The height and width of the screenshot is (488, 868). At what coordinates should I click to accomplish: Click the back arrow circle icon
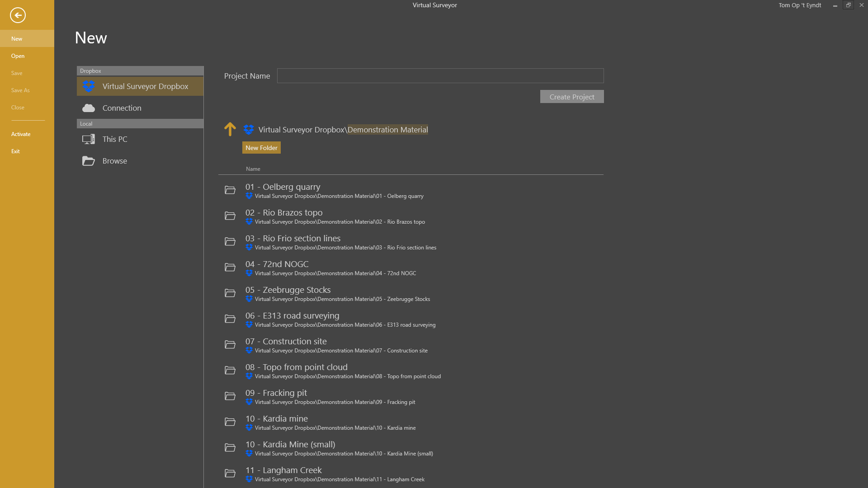pyautogui.click(x=18, y=15)
